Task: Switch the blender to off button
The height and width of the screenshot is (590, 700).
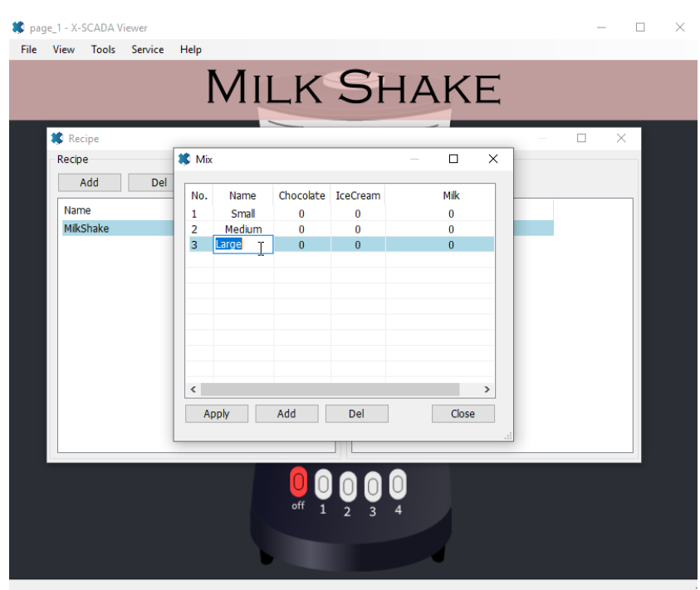Action: coord(298,482)
